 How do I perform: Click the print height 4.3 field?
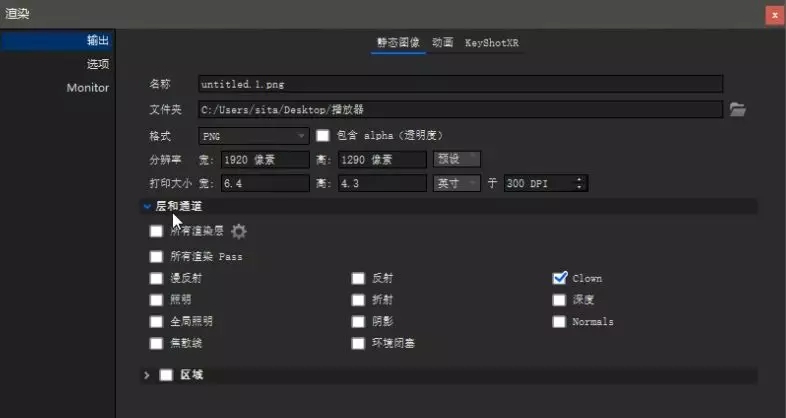382,183
